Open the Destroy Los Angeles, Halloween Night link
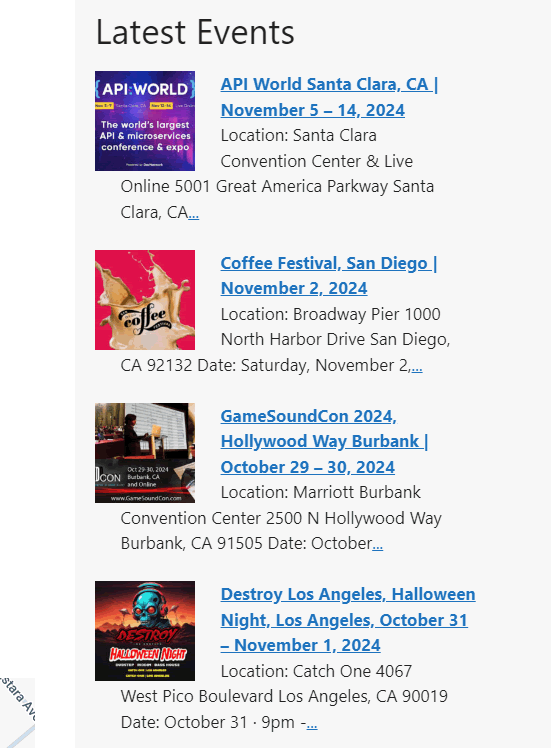Image resolution: width=551 pixels, height=748 pixels. [x=348, y=620]
